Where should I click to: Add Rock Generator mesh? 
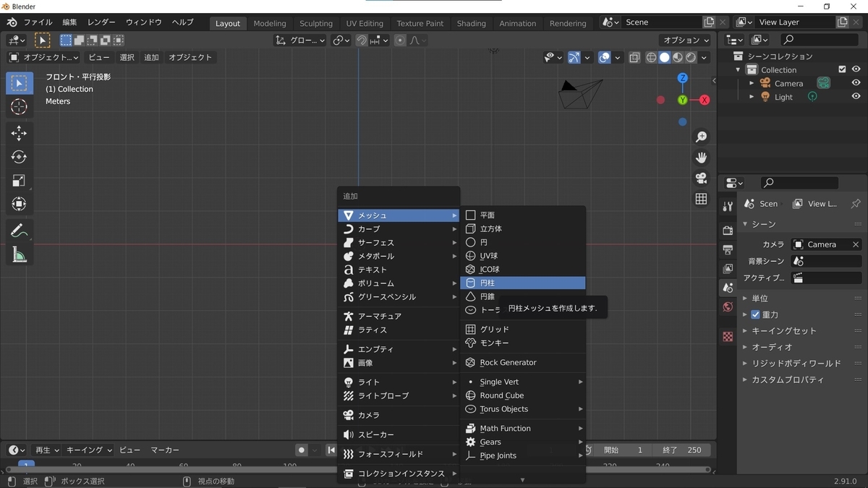(523, 362)
